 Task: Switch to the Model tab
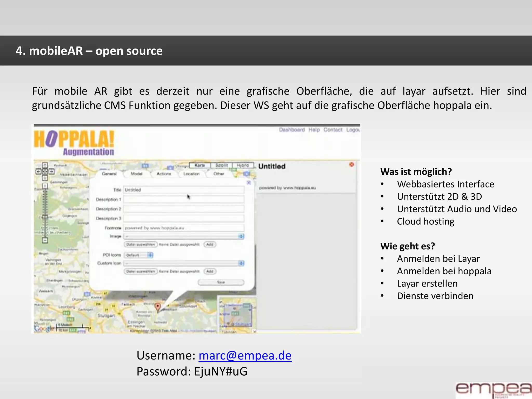point(137,174)
